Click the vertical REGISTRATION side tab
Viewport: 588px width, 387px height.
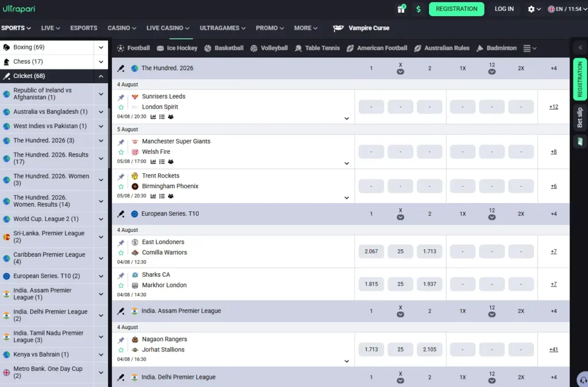click(580, 79)
